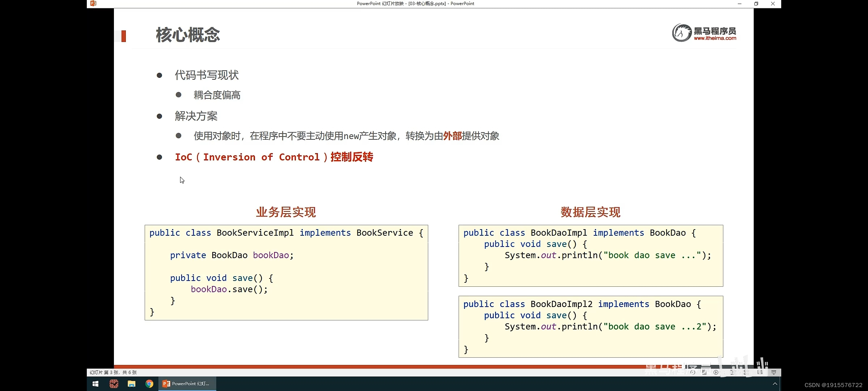Click the www.itheima.com link

point(715,38)
